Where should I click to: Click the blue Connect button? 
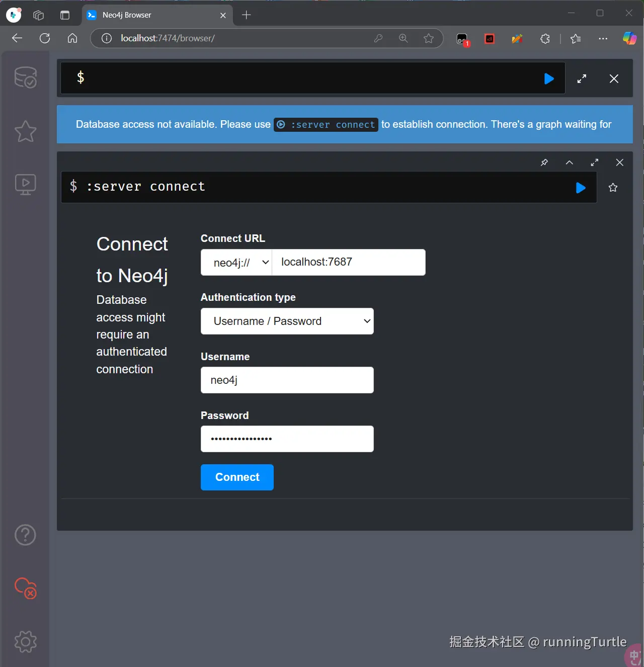tap(237, 477)
